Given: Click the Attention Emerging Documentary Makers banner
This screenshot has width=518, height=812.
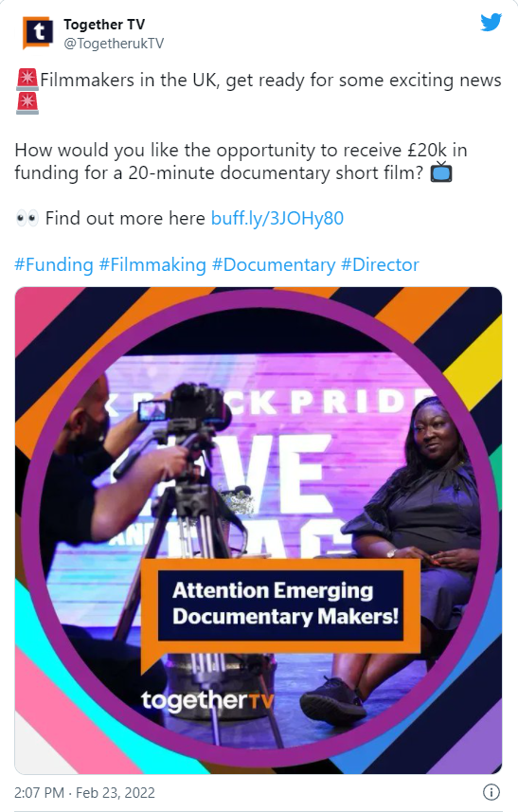Looking at the screenshot, I should (x=281, y=604).
